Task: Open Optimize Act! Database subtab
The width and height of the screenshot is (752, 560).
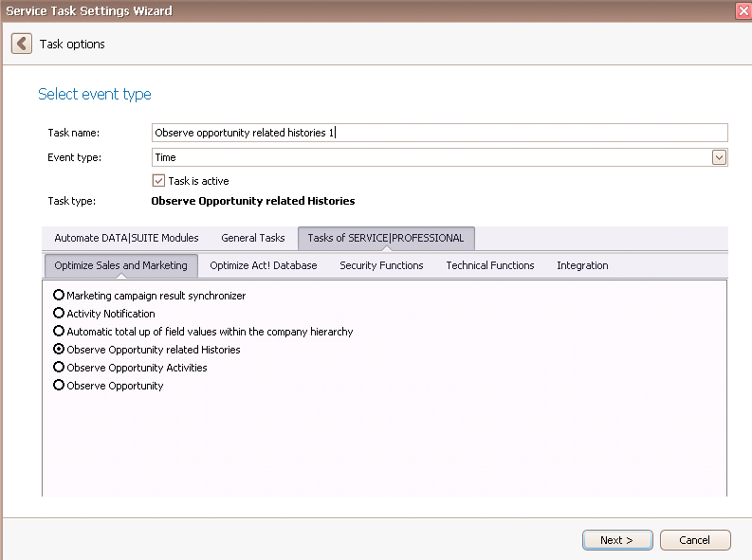Action: point(264,265)
